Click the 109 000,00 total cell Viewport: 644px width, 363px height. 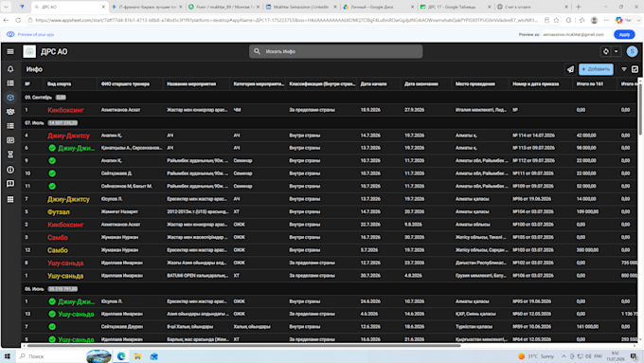[587, 211]
